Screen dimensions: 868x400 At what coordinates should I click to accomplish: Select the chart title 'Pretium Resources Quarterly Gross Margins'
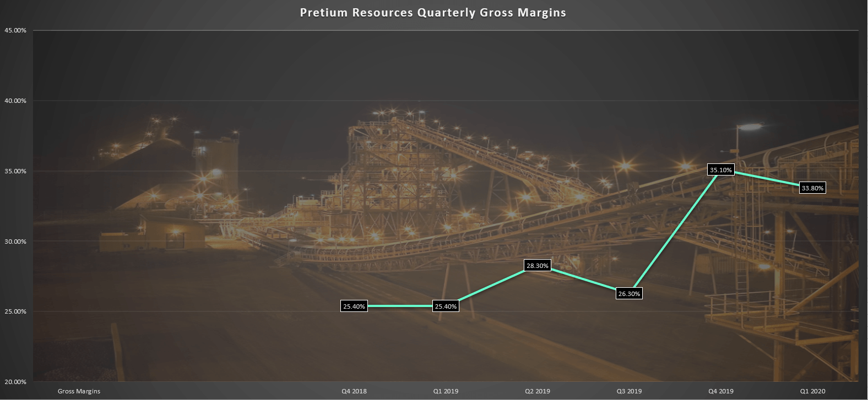tap(433, 12)
